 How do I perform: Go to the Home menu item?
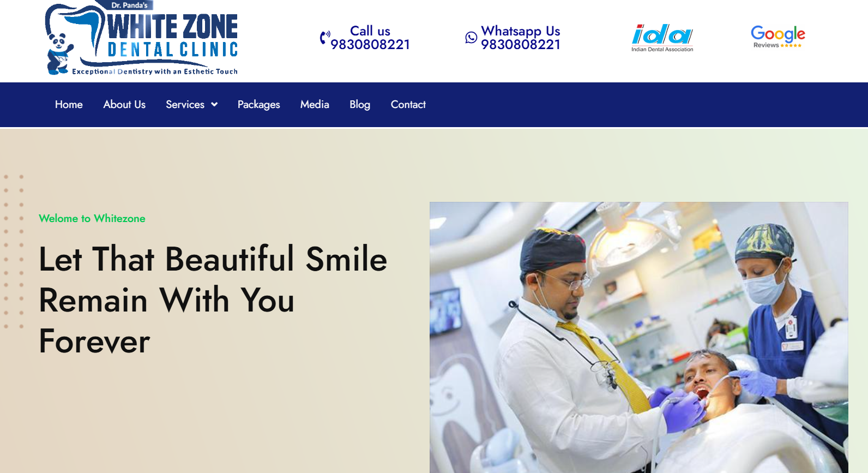coord(69,105)
